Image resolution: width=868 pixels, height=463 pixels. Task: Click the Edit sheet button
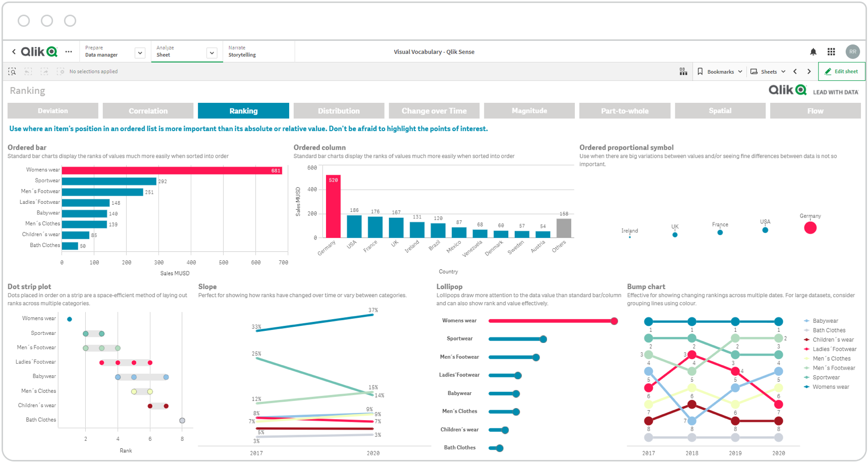[x=841, y=72]
